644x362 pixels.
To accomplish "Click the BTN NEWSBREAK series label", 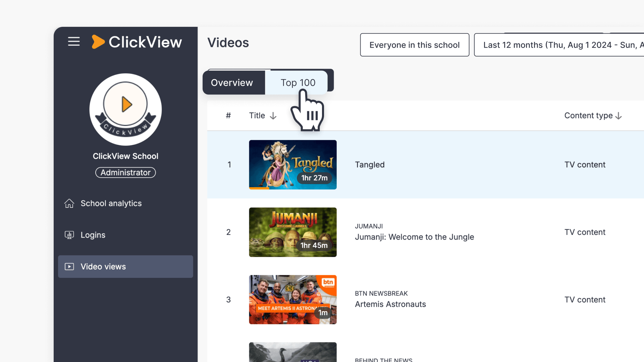I will pos(381,294).
